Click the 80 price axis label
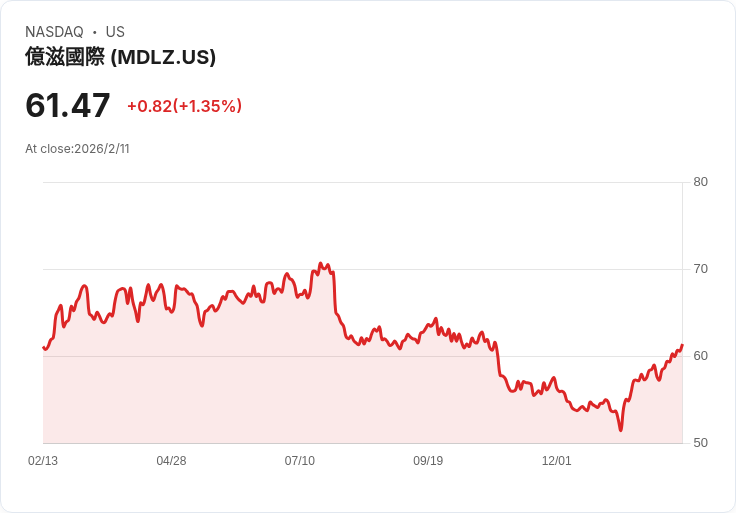Screen dimensions: 736x513 coord(700,182)
